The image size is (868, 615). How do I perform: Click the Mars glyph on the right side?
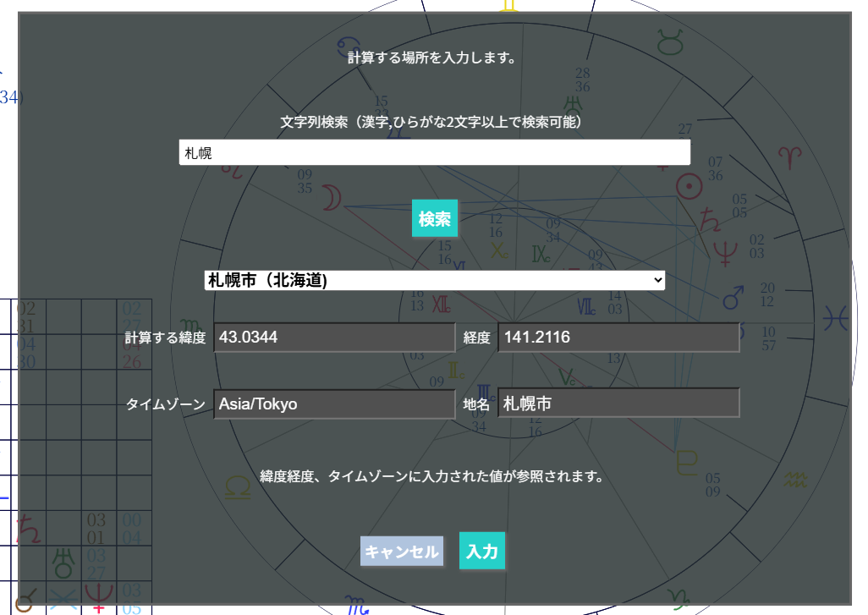click(733, 298)
